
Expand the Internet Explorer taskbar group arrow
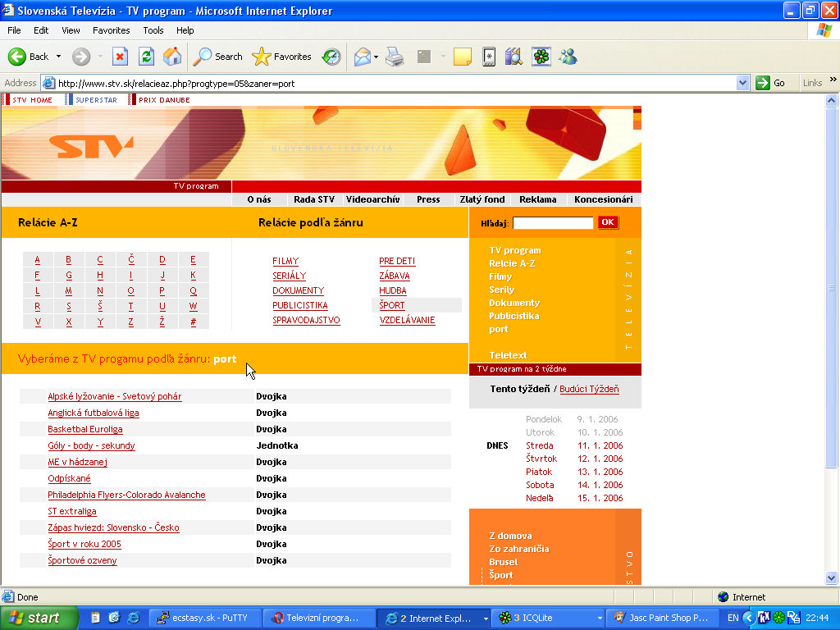486,619
